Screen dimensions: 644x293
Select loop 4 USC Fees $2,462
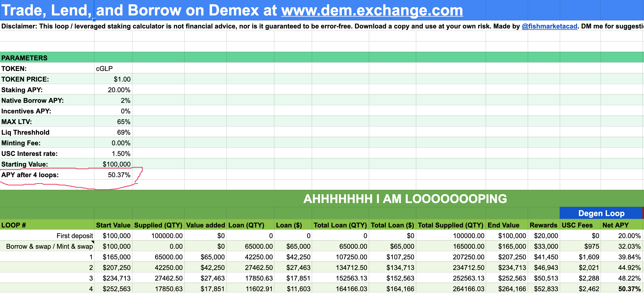(x=580, y=288)
